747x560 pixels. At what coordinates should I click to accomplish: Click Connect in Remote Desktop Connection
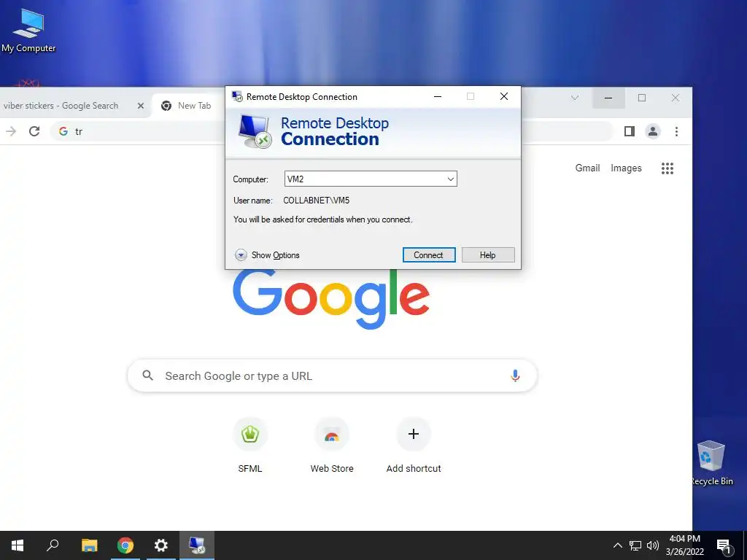point(429,254)
